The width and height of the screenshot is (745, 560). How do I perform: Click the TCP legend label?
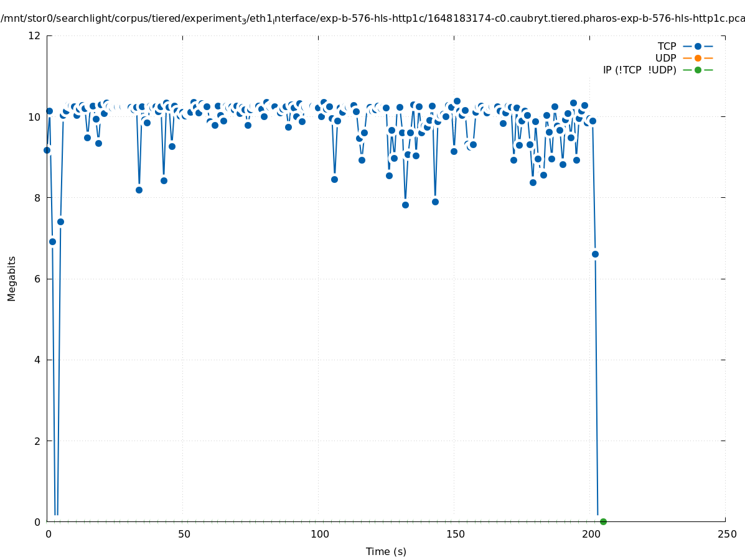coord(667,46)
